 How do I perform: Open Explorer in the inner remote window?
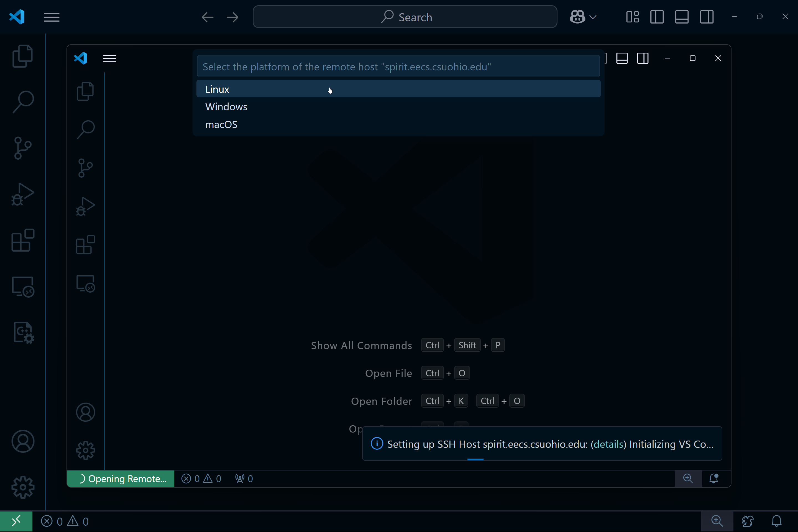[85, 91]
